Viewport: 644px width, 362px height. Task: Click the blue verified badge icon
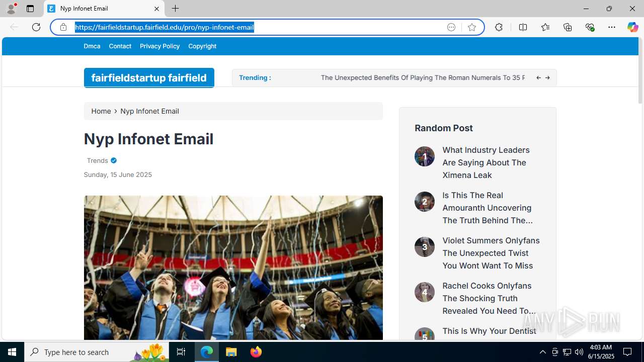click(x=114, y=160)
